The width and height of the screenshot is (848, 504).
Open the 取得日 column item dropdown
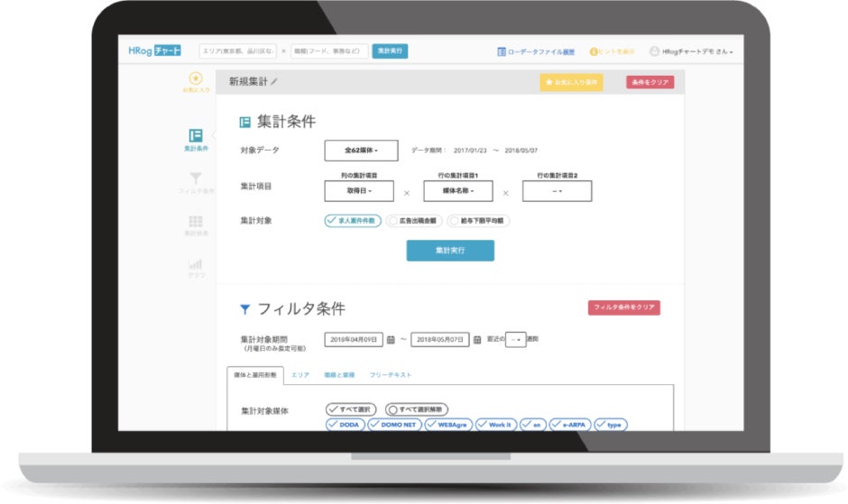tap(359, 191)
